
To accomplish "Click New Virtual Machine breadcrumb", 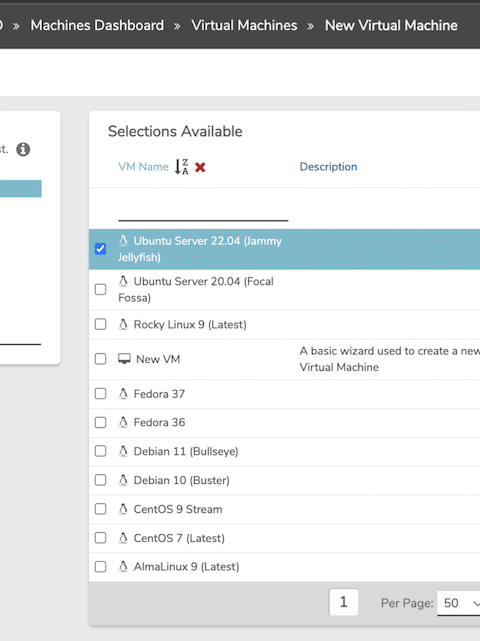I will point(391,25).
